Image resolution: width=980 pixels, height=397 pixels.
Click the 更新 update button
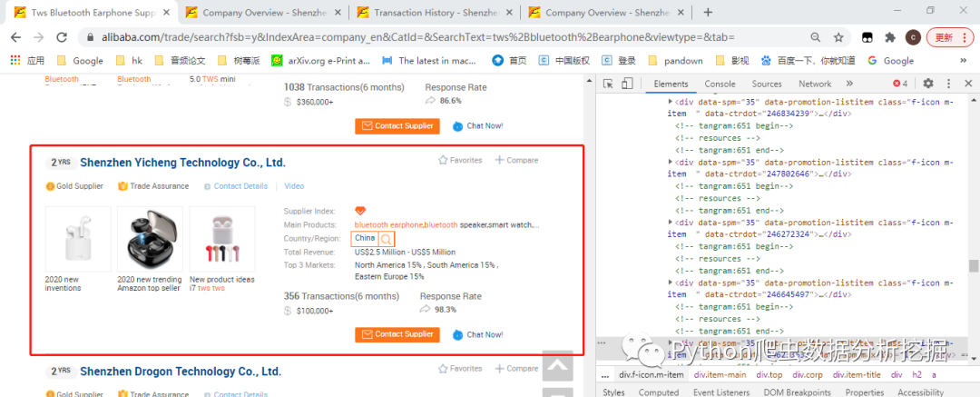(x=949, y=37)
